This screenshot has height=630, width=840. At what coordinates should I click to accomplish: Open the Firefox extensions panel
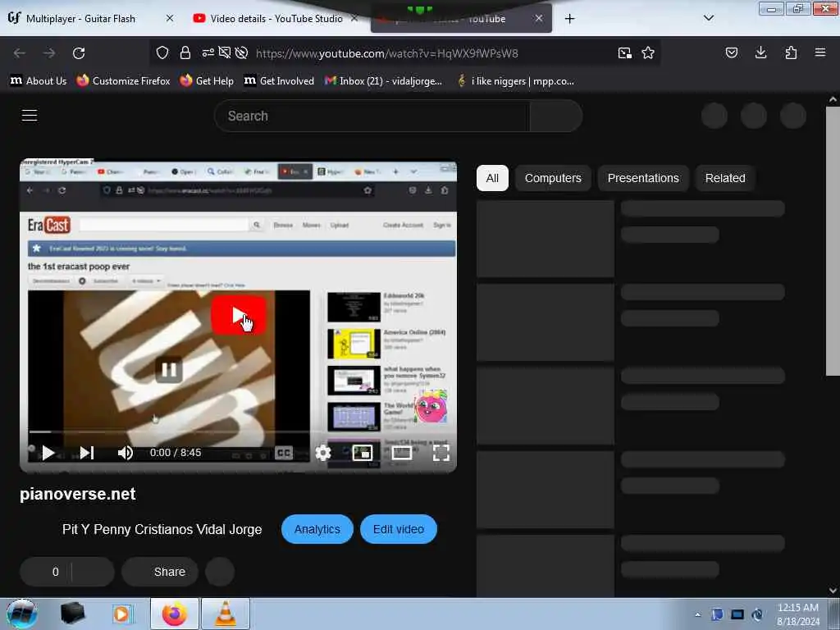pos(792,52)
